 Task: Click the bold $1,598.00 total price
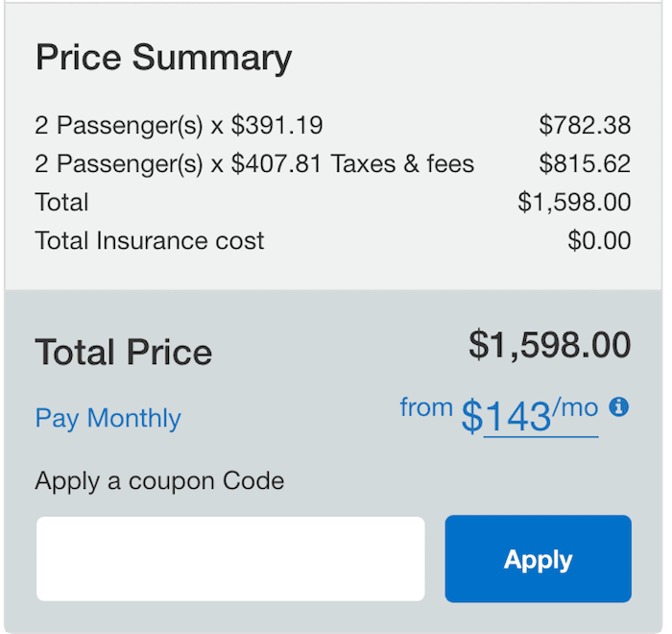549,345
